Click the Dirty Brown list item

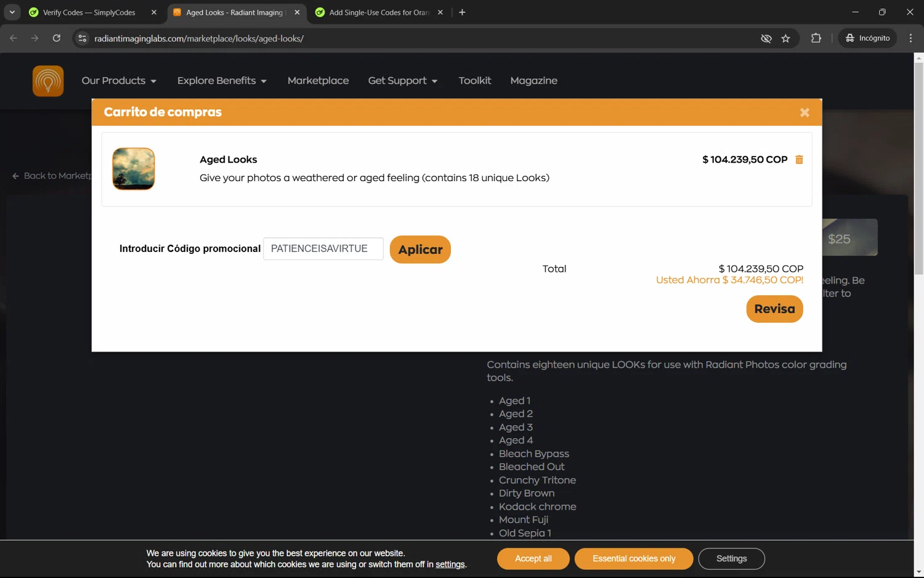[527, 493]
